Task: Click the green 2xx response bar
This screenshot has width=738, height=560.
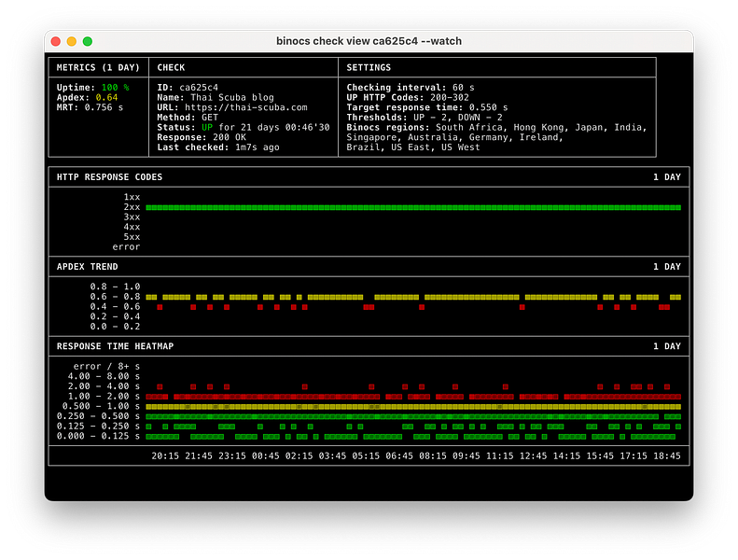Action: pos(413,207)
